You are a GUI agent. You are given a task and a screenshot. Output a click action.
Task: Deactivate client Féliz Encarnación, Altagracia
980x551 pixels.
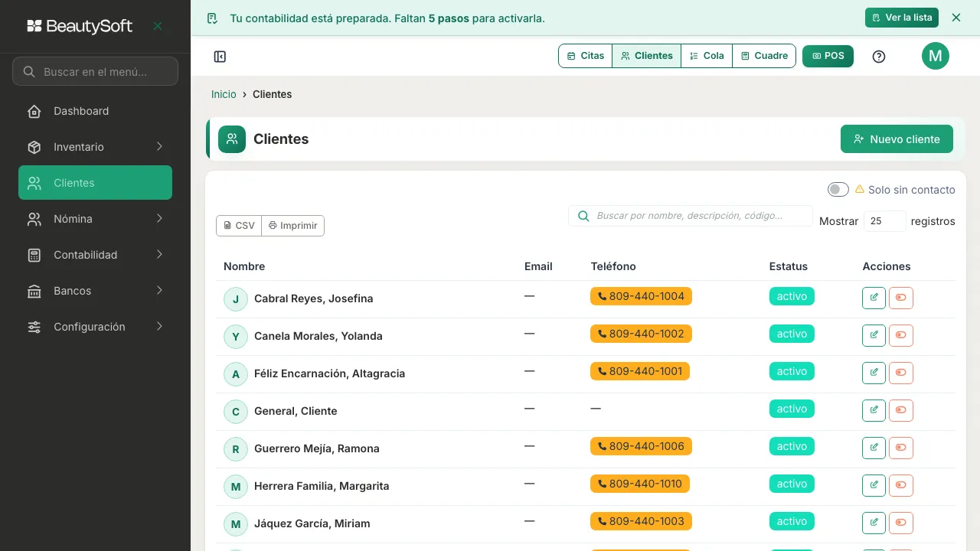901,373
